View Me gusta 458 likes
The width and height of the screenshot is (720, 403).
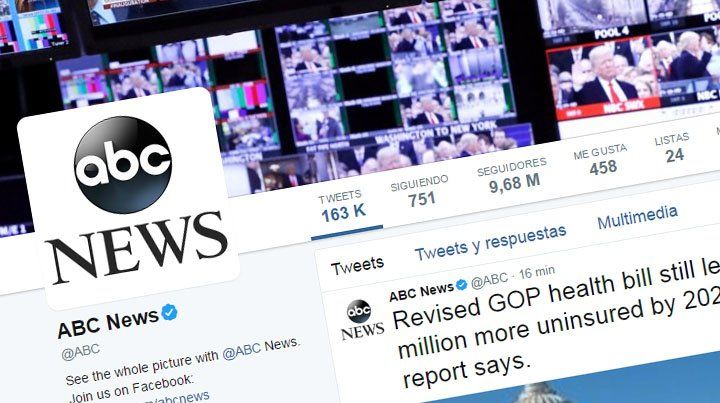[601, 160]
